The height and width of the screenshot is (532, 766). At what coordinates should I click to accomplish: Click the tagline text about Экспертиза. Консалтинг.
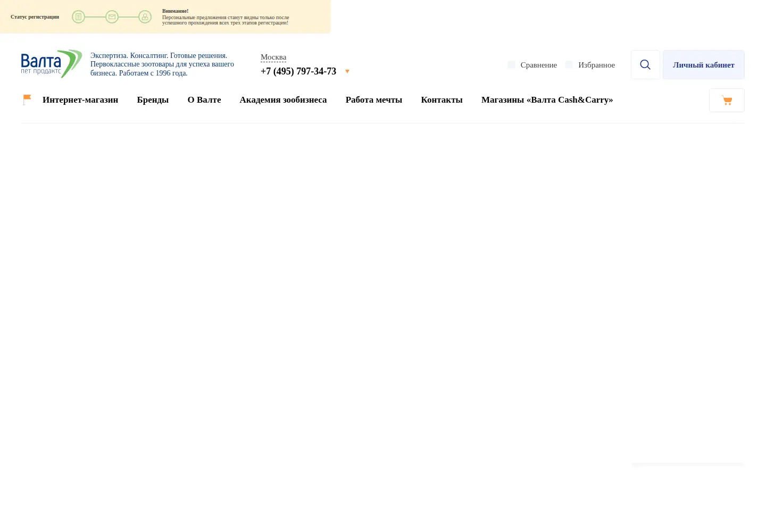click(162, 64)
